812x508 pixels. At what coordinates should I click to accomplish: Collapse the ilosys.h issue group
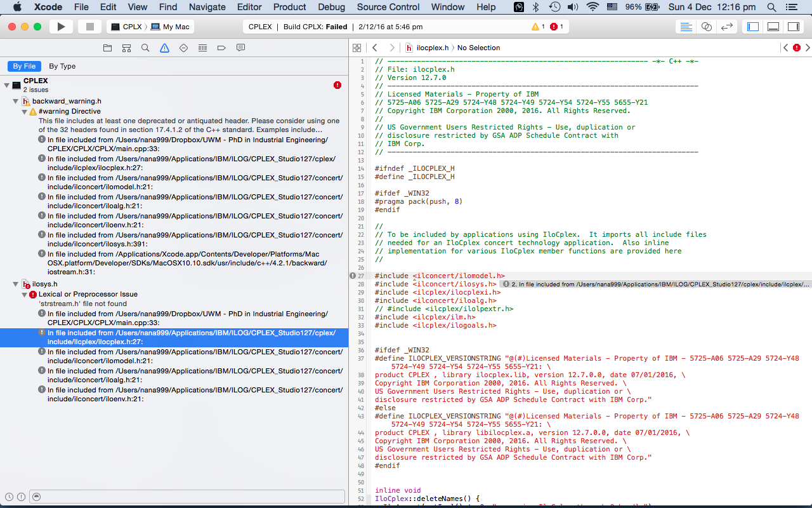pos(16,284)
